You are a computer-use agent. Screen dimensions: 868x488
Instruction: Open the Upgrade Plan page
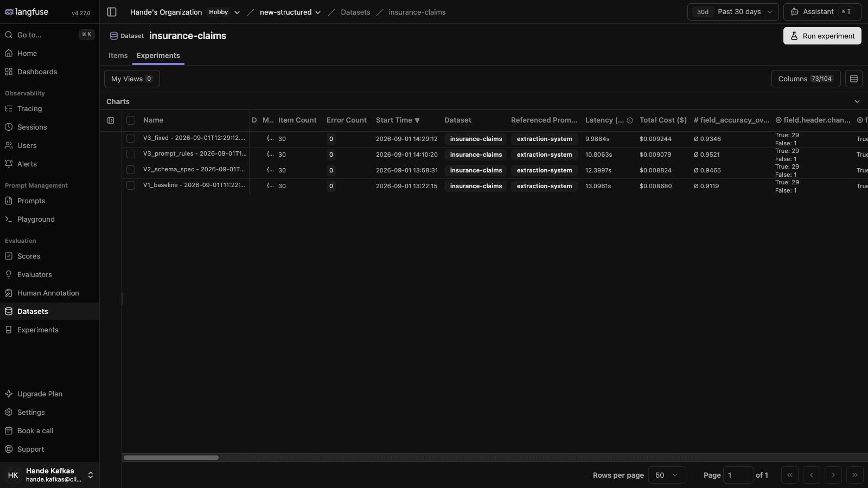[49, 394]
